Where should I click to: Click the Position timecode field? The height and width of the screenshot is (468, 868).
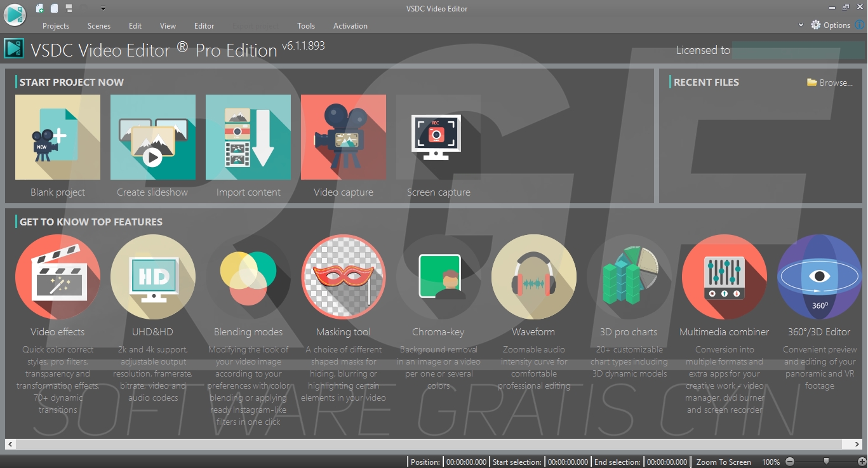[466, 462]
